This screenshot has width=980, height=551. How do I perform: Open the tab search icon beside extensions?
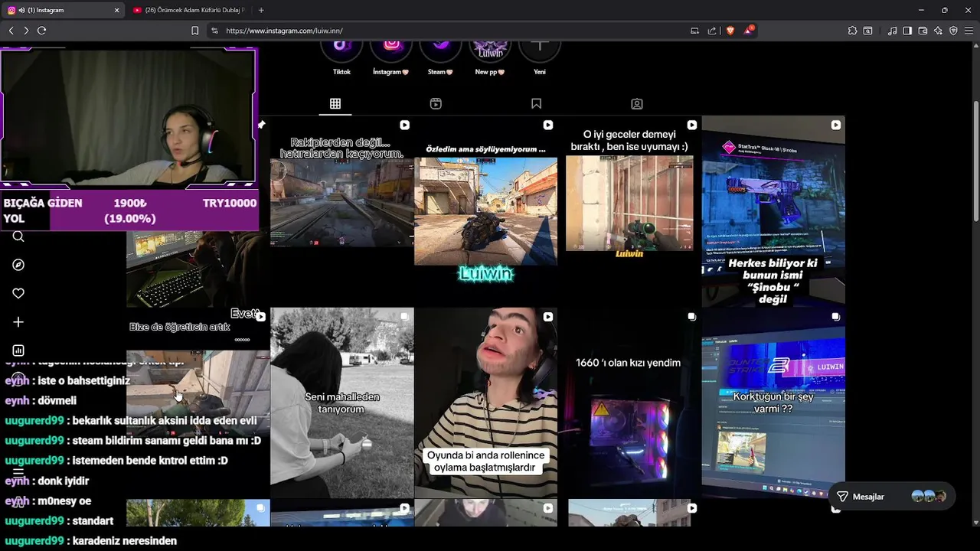coord(867,31)
